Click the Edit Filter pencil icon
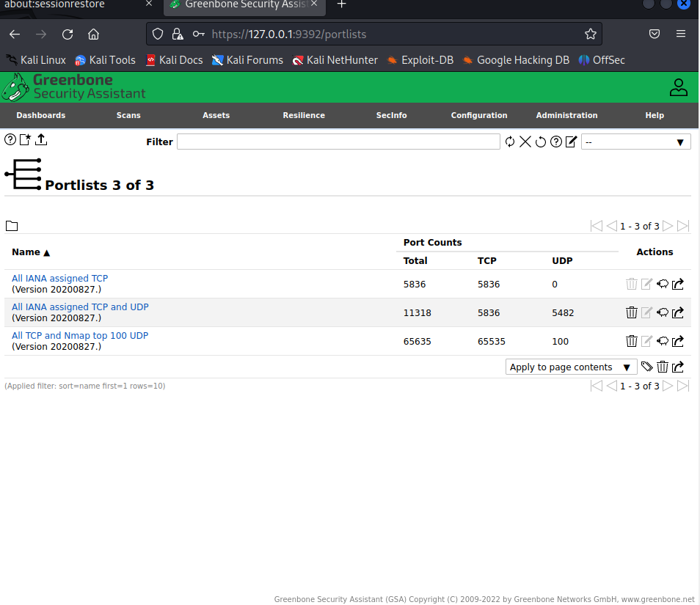 (572, 142)
